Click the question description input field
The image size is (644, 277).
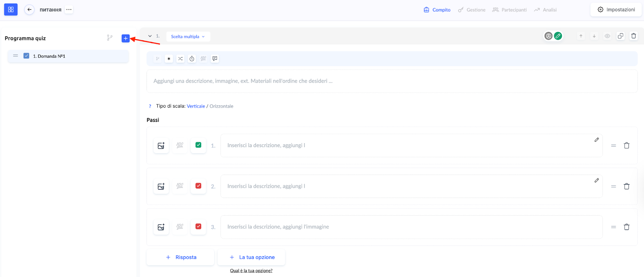[x=391, y=81]
